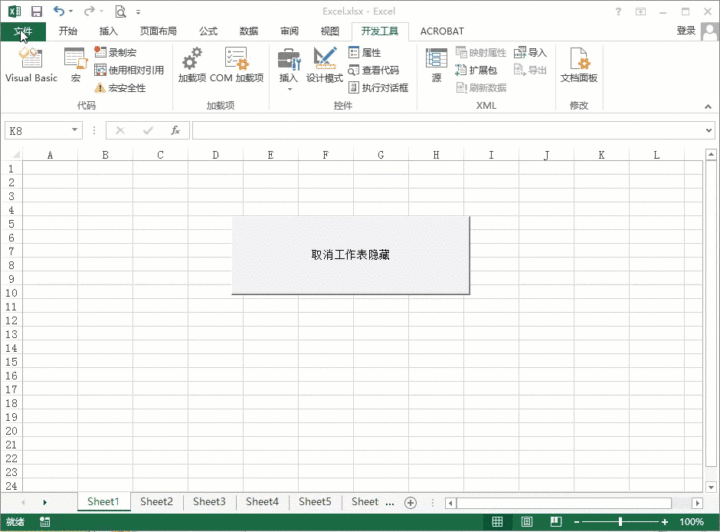Click XML Import (导入)
Image resolution: width=720 pixels, height=532 pixels.
pyautogui.click(x=530, y=52)
